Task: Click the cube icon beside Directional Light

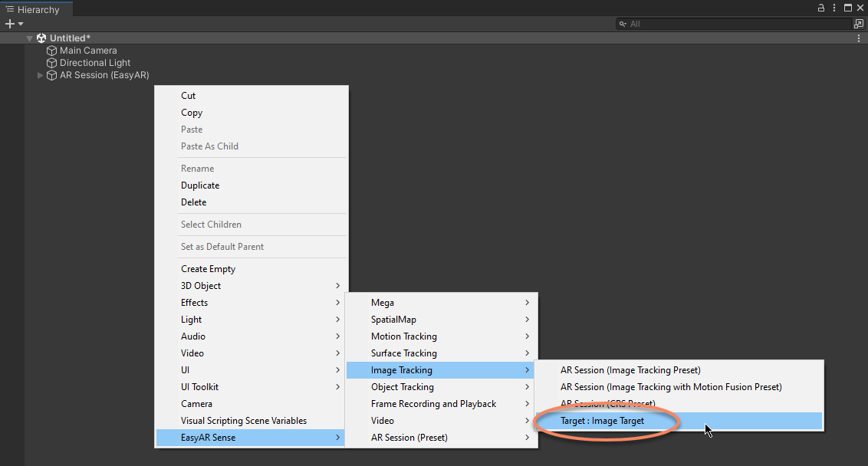Action: [52, 63]
